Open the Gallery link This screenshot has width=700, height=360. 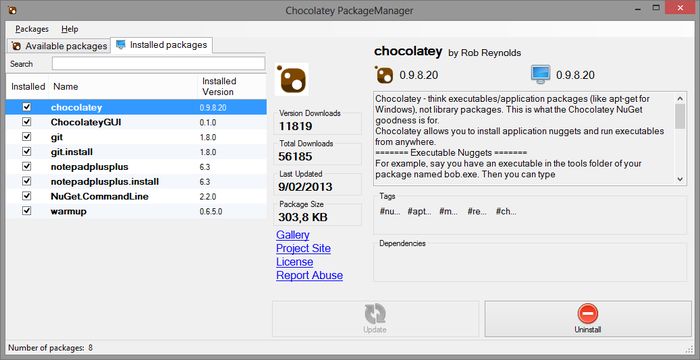[x=293, y=235]
